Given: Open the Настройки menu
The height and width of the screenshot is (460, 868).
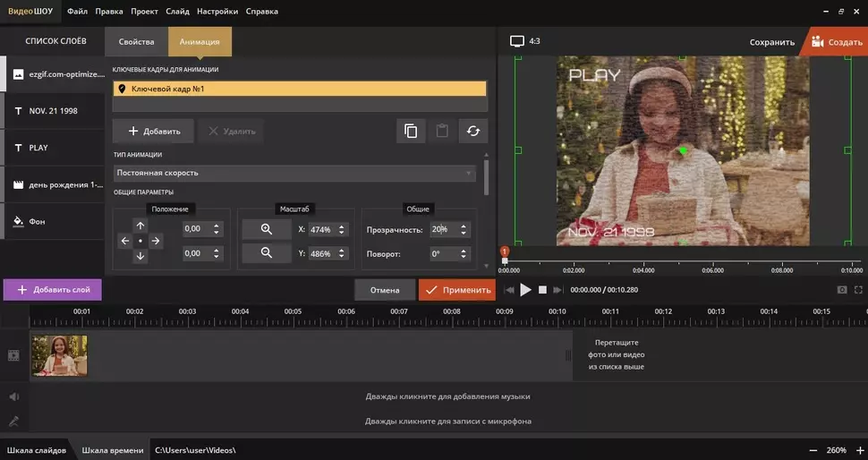Looking at the screenshot, I should point(217,11).
